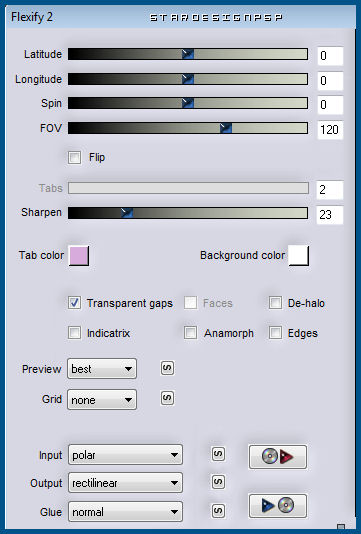Click the S icon beside Output dropdown

point(218,482)
